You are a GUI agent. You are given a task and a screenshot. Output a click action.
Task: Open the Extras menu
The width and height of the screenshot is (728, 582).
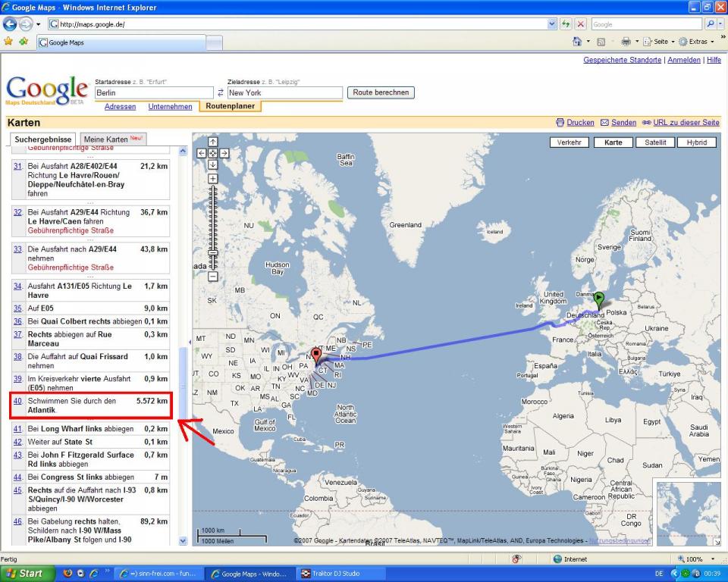tap(696, 42)
